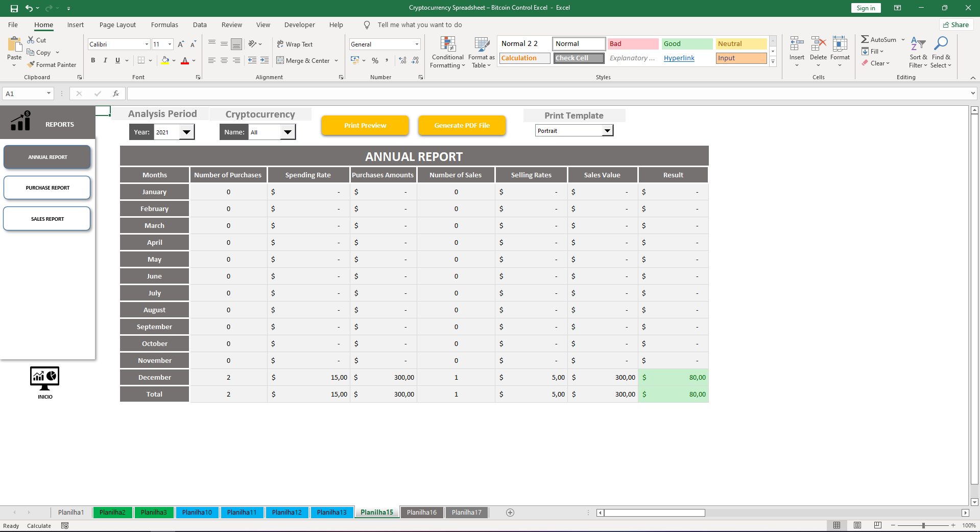980x532 pixels.
Task: Click the INICIO monitor icon
Action: [x=45, y=379]
